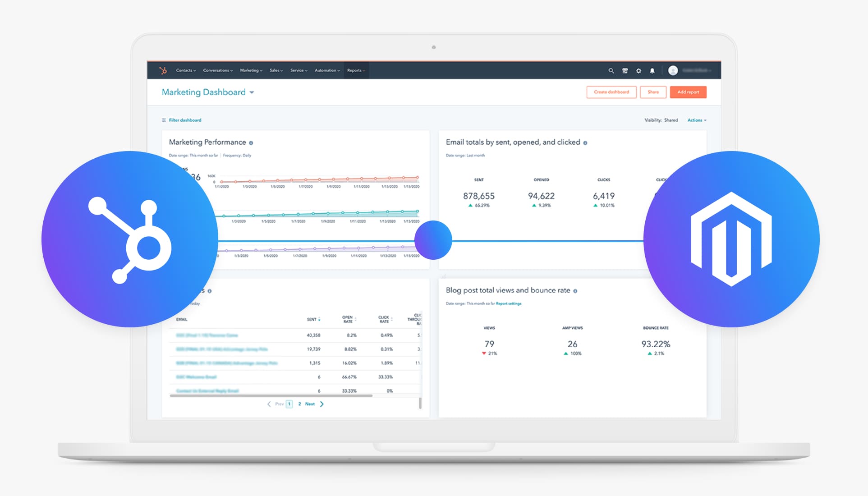The image size is (868, 496).
Task: Click the user avatar in navbar
Action: pos(673,70)
